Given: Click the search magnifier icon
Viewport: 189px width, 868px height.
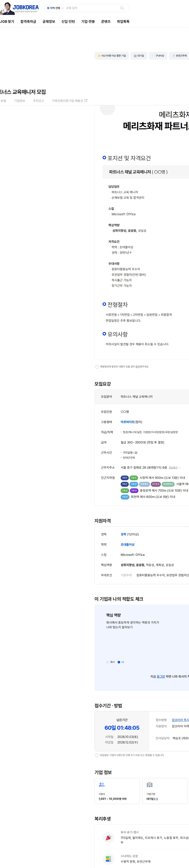Looking at the screenshot, I should (122, 8).
